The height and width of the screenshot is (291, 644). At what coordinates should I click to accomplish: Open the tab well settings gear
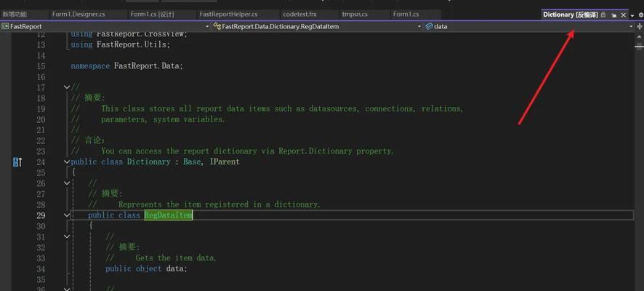pos(640,15)
